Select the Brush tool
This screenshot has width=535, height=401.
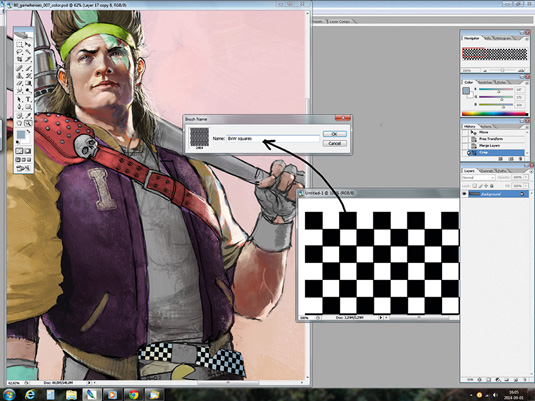click(x=28, y=68)
